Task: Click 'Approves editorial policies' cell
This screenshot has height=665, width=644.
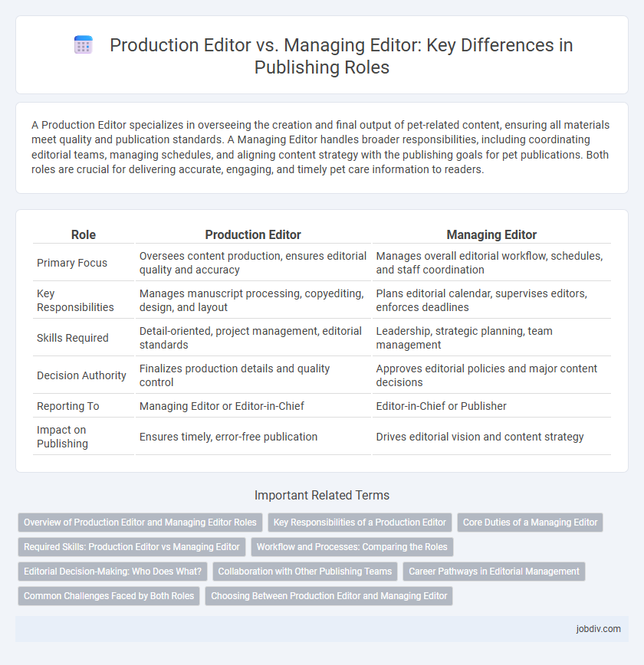Action: [491, 375]
